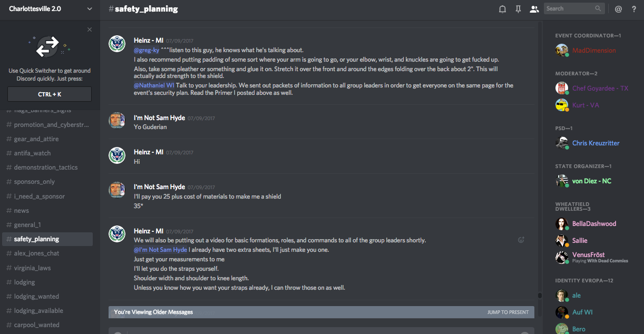Viewport: 644px width, 334px height.
Task: Toggle the member list icon in header
Action: click(534, 9)
